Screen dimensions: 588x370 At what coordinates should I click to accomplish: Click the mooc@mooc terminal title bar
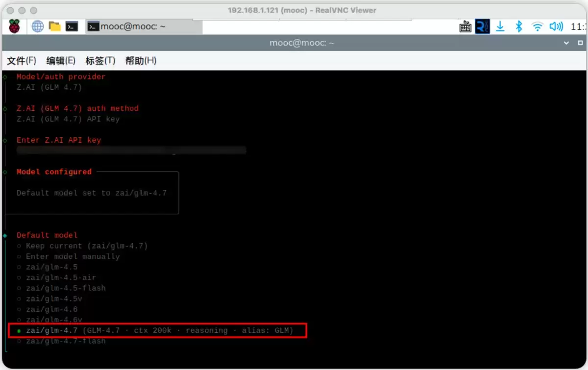294,43
